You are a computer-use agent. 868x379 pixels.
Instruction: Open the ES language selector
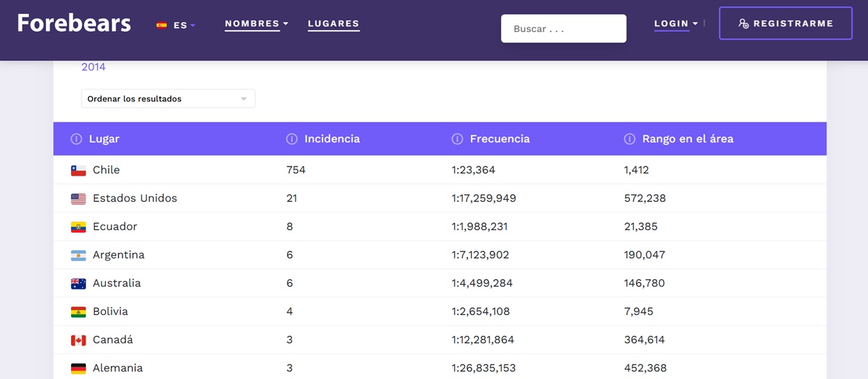(176, 25)
